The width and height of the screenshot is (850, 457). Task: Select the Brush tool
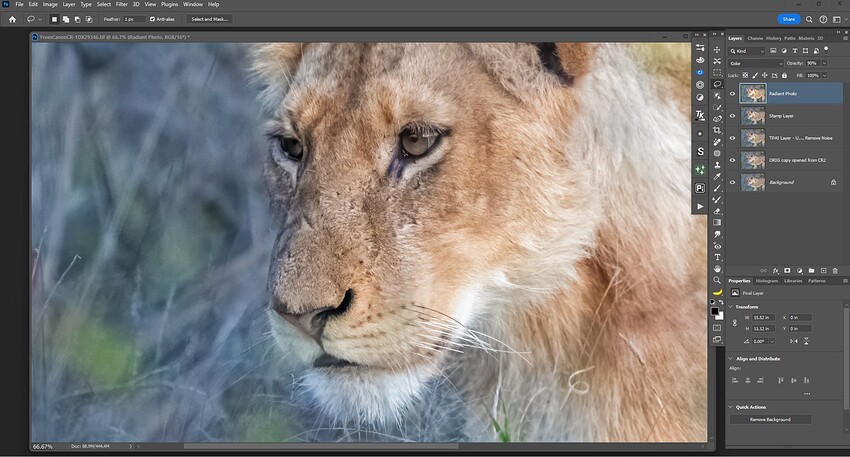pyautogui.click(x=717, y=188)
